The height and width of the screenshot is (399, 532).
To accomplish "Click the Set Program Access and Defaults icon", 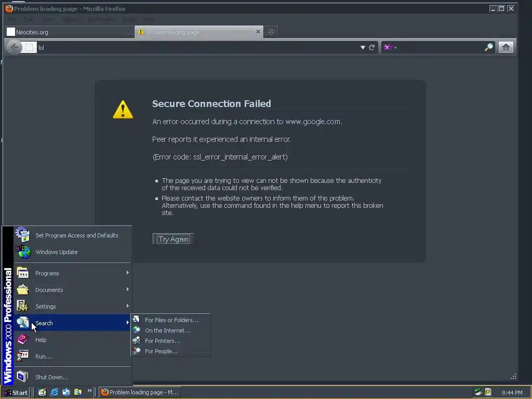I will pos(23,234).
